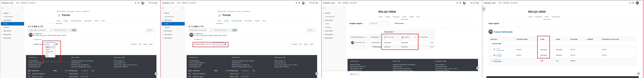Select Database item in Grader report course index
Viewport: 644px width, 78px height.
point(328,27)
